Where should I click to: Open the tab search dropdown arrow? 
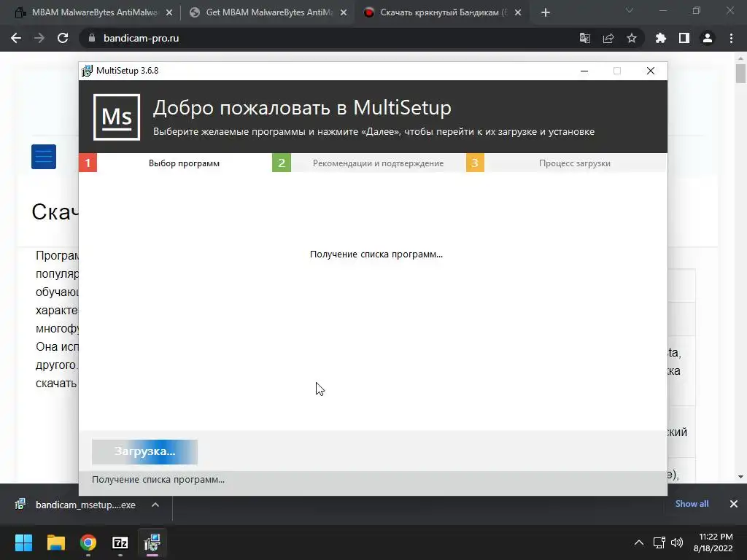click(630, 11)
